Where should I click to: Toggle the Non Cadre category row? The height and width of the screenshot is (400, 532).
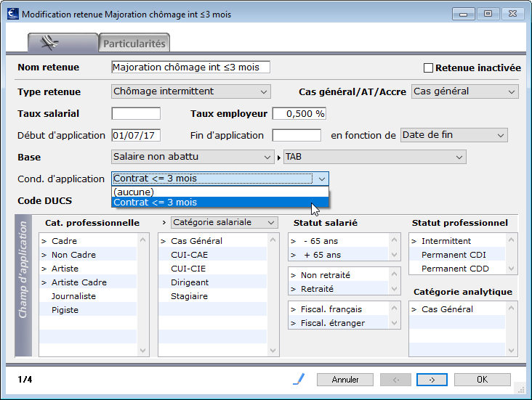pos(88,255)
